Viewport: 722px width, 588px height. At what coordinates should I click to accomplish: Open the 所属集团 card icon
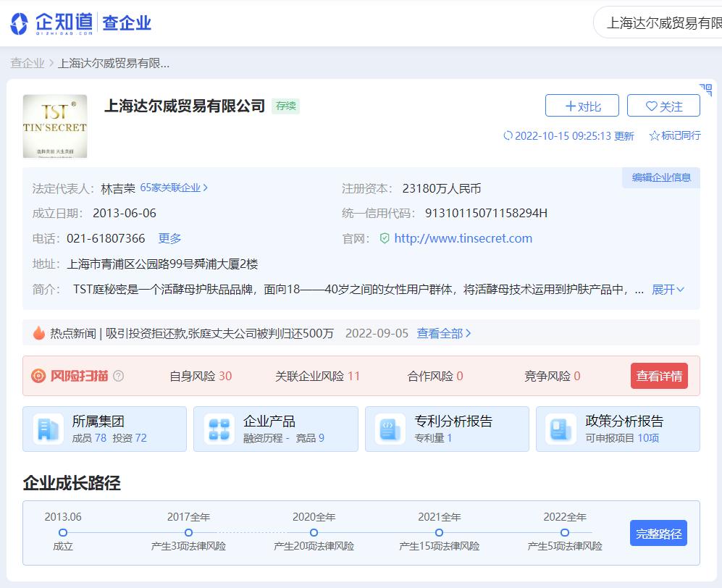(x=49, y=429)
